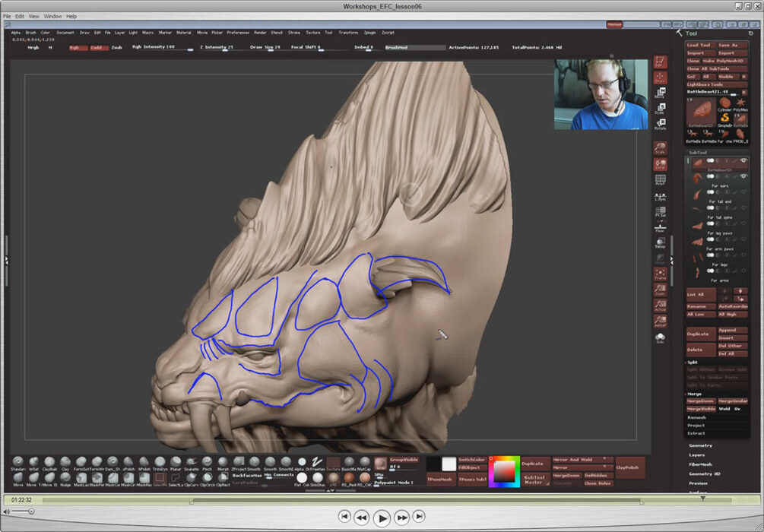Open the Window menu in player
This screenshot has height=532, width=764.
pos(52,16)
